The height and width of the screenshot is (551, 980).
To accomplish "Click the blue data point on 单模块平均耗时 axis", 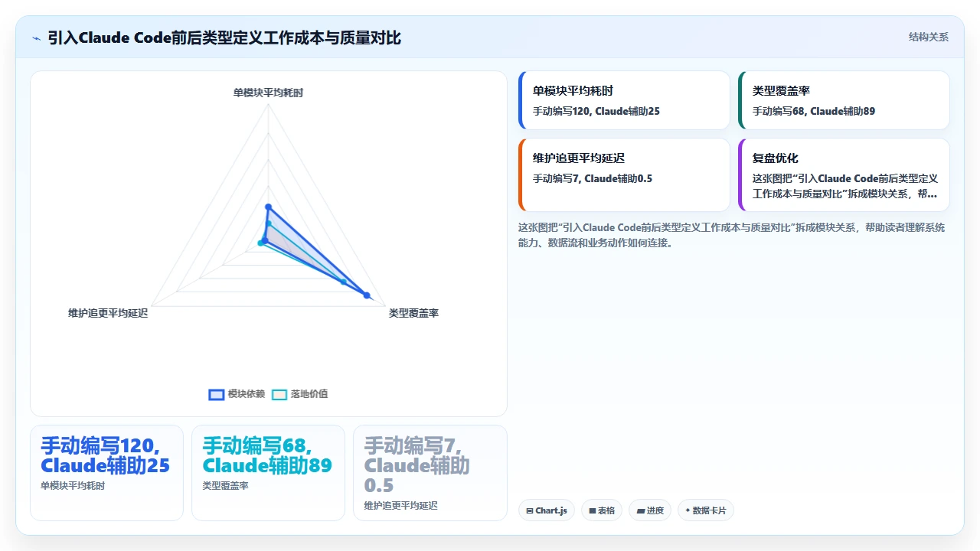I will pos(268,207).
